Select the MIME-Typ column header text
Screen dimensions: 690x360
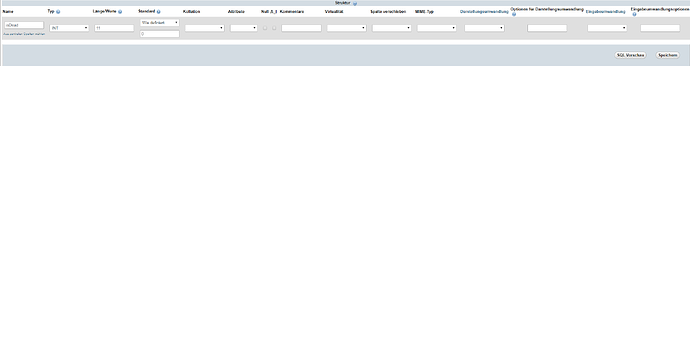(424, 12)
